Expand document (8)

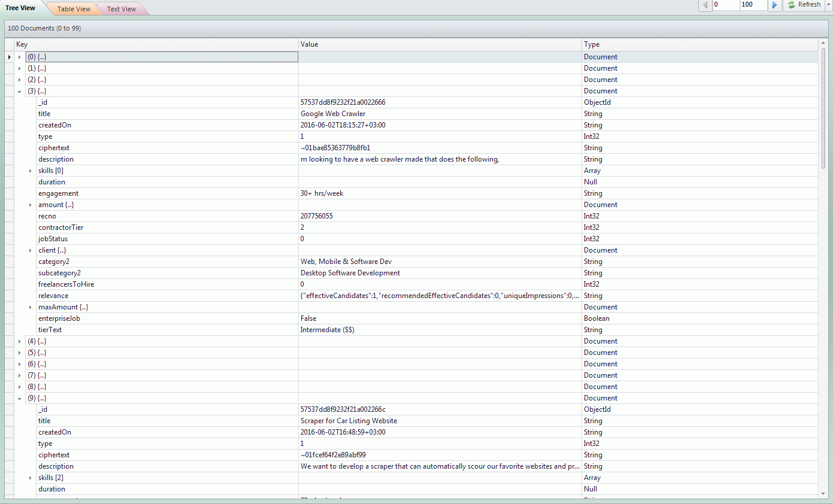(x=20, y=387)
